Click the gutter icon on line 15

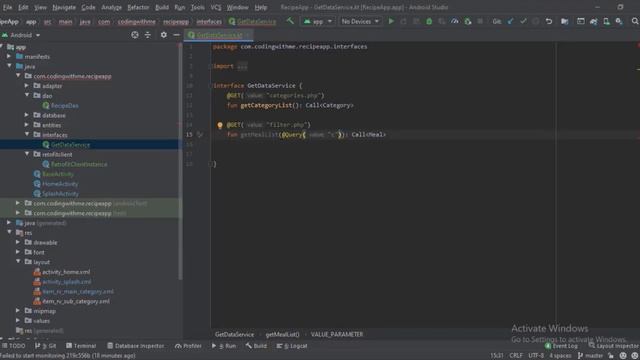200,134
